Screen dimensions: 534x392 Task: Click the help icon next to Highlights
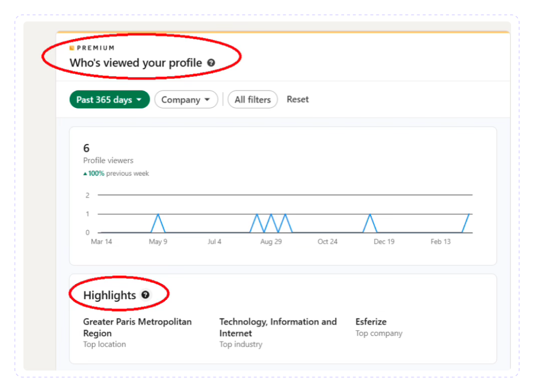coord(145,295)
